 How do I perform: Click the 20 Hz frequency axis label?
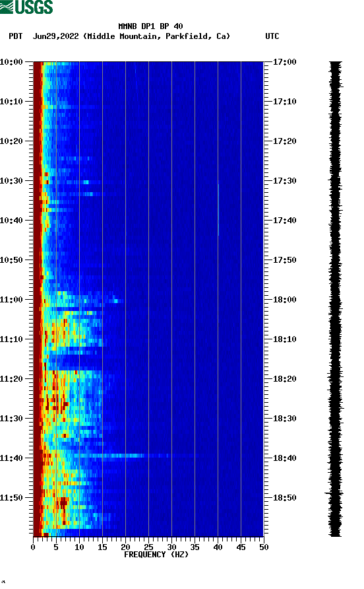tap(125, 547)
